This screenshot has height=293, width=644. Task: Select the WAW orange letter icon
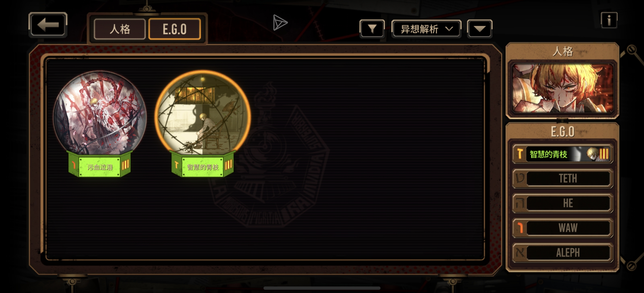click(x=520, y=228)
